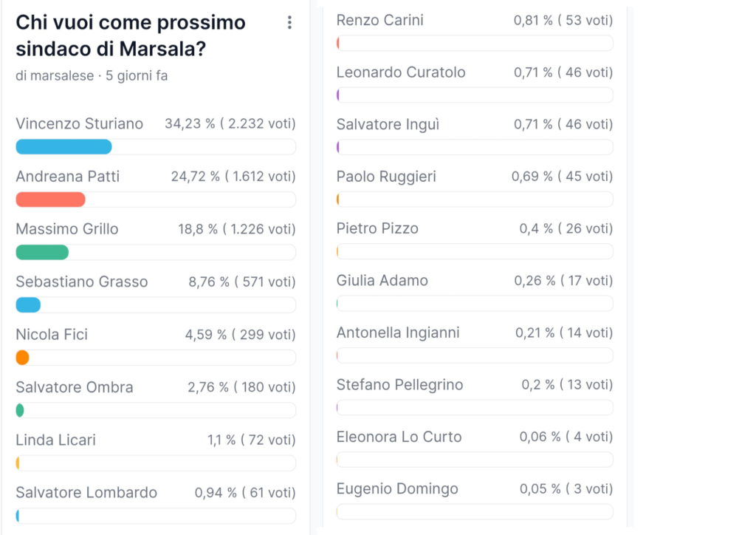Click the poll title about Marsala's next mayor
Image resolution: width=756 pixels, height=535 pixels.
pos(130,36)
